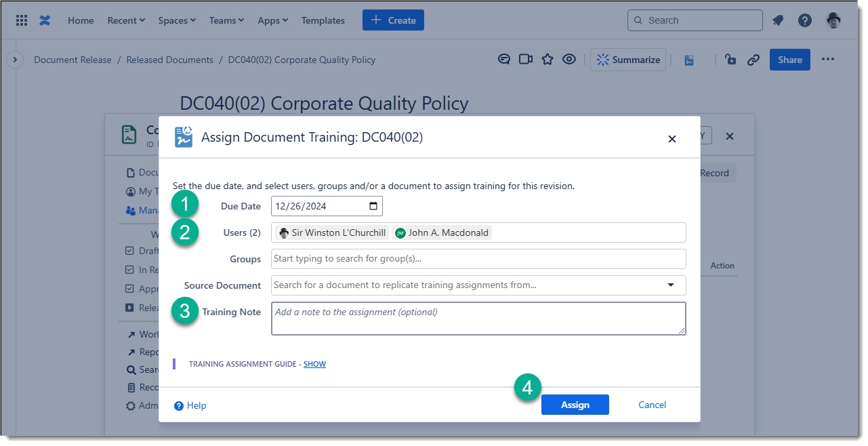
Task: Click the Groups search field
Action: click(x=478, y=259)
